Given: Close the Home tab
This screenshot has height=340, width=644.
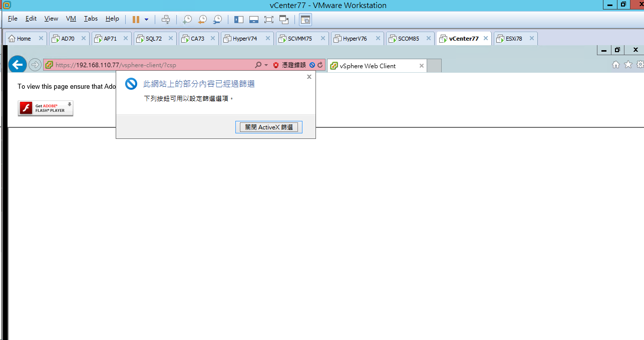Looking at the screenshot, I should (41, 38).
